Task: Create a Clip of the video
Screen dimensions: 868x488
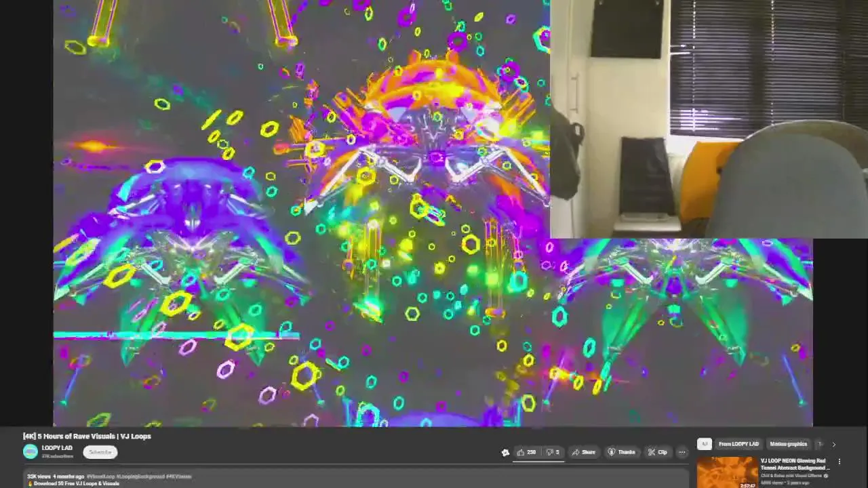Action: pyautogui.click(x=657, y=452)
